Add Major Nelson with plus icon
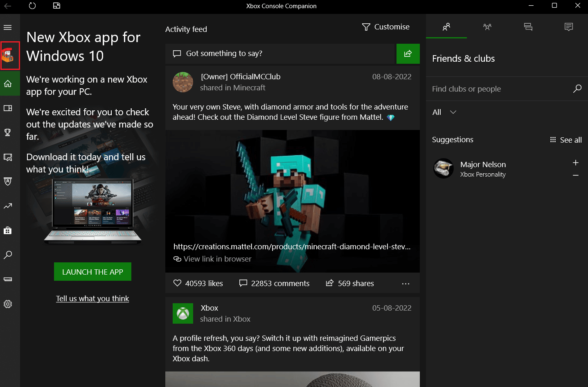Image resolution: width=588 pixels, height=387 pixels. point(575,163)
